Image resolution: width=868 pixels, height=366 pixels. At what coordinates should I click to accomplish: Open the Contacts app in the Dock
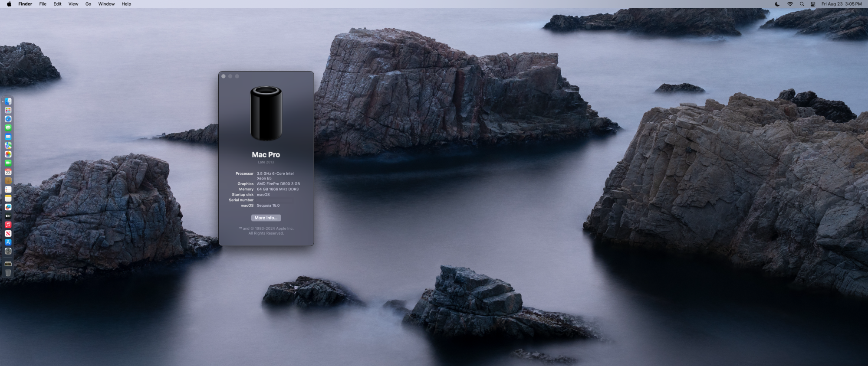[8, 180]
